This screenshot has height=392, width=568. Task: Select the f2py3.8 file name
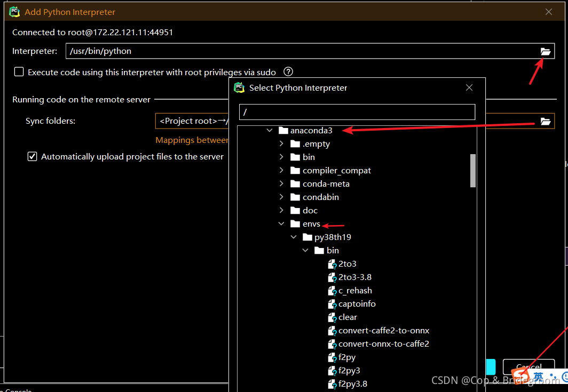point(352,384)
